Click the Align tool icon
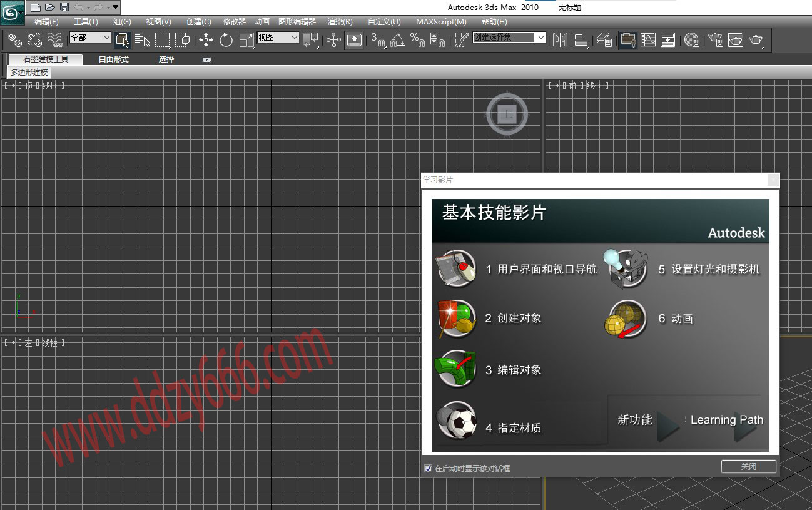The height and width of the screenshot is (510, 812). click(x=581, y=40)
